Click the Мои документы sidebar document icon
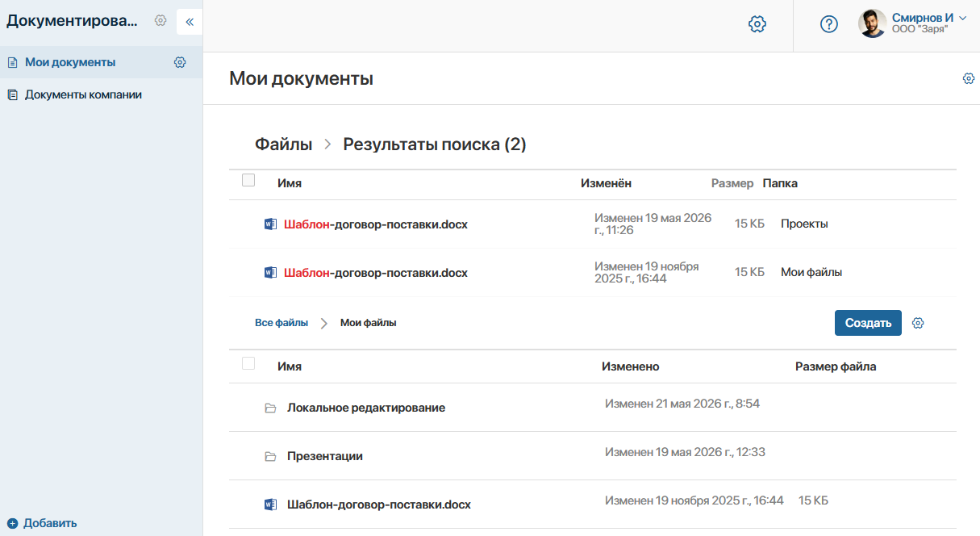980x536 pixels. pos(12,62)
